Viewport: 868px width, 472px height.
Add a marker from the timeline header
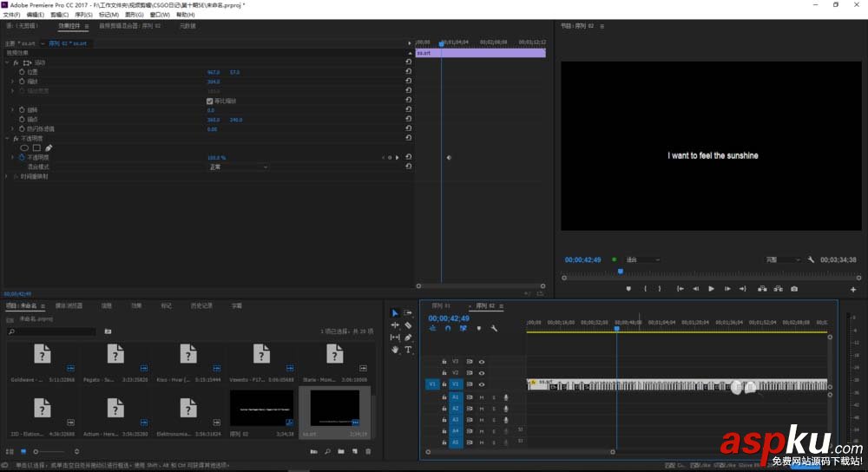point(479,329)
